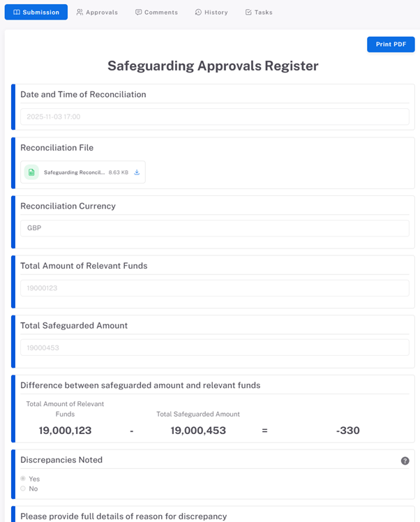
Task: Click the book icon on Submission tab
Action: [17, 13]
